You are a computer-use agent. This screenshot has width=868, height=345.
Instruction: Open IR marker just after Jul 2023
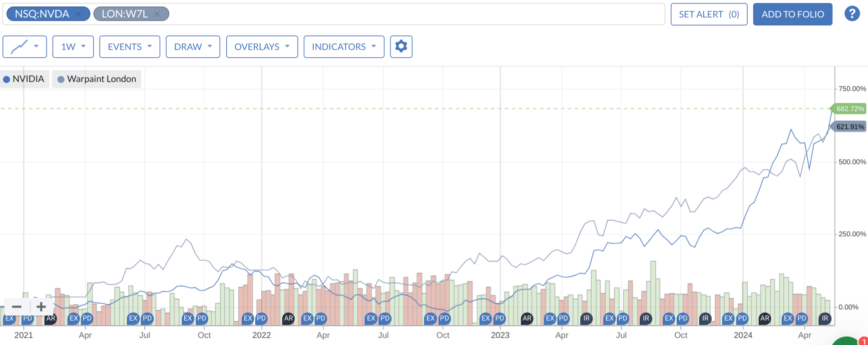point(646,318)
